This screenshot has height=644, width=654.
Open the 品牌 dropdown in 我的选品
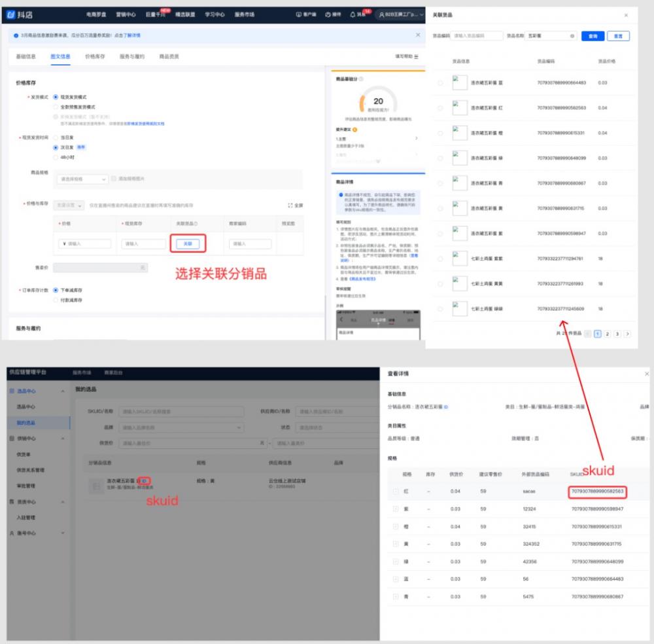click(181, 427)
